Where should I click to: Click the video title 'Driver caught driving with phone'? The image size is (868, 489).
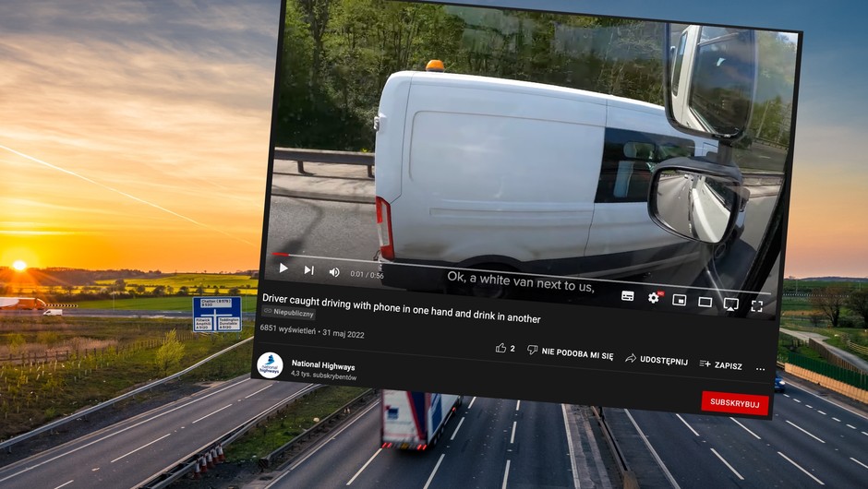(x=402, y=308)
